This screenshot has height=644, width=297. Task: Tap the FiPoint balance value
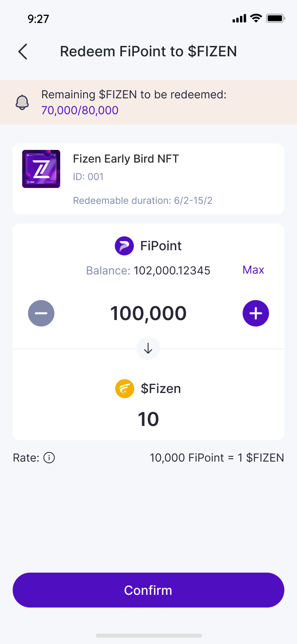[x=172, y=270]
